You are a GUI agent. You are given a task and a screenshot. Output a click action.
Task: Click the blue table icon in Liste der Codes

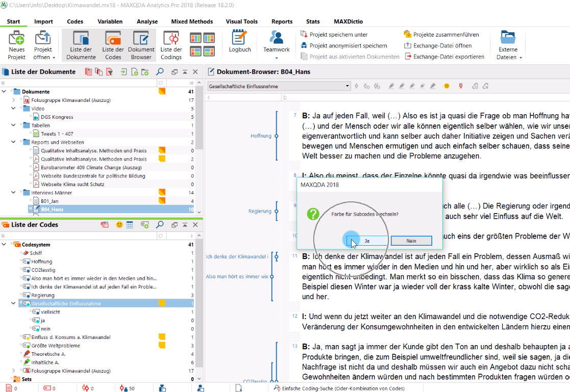[x=130, y=225]
